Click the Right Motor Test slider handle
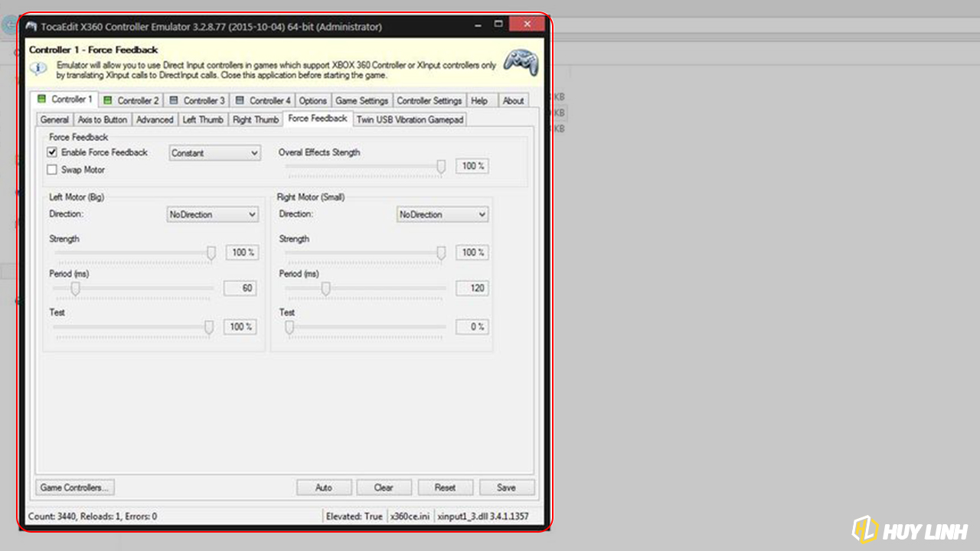980x551 pixels. tap(289, 328)
